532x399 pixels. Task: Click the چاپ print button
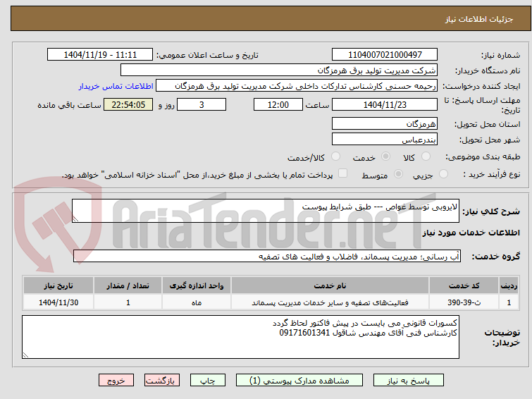(x=208, y=381)
